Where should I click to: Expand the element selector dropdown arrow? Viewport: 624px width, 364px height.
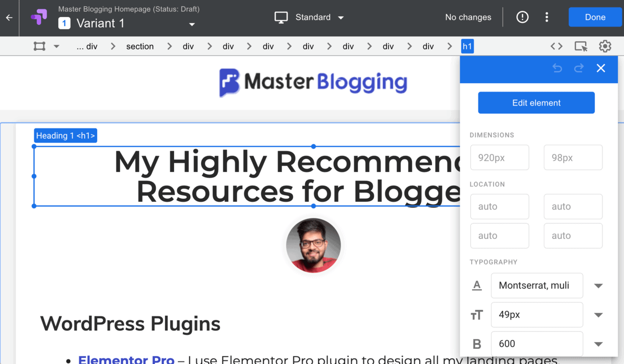[x=56, y=46]
